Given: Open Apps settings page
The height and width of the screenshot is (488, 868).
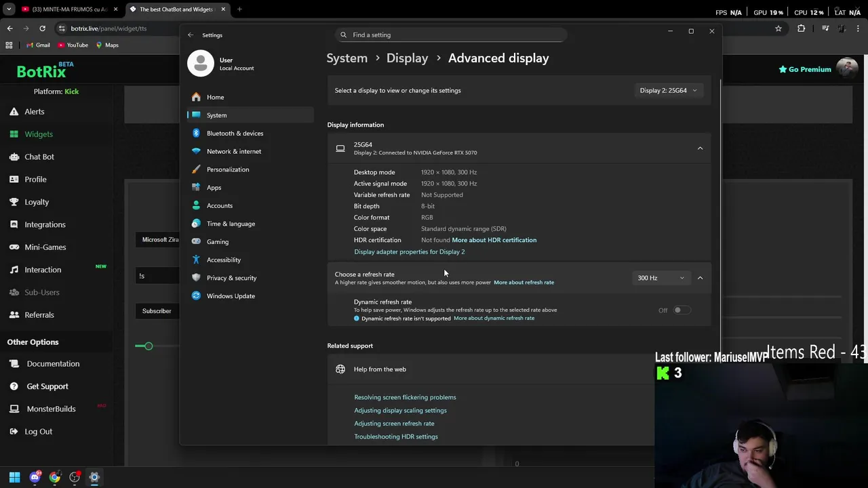Looking at the screenshot, I should tap(251, 188).
